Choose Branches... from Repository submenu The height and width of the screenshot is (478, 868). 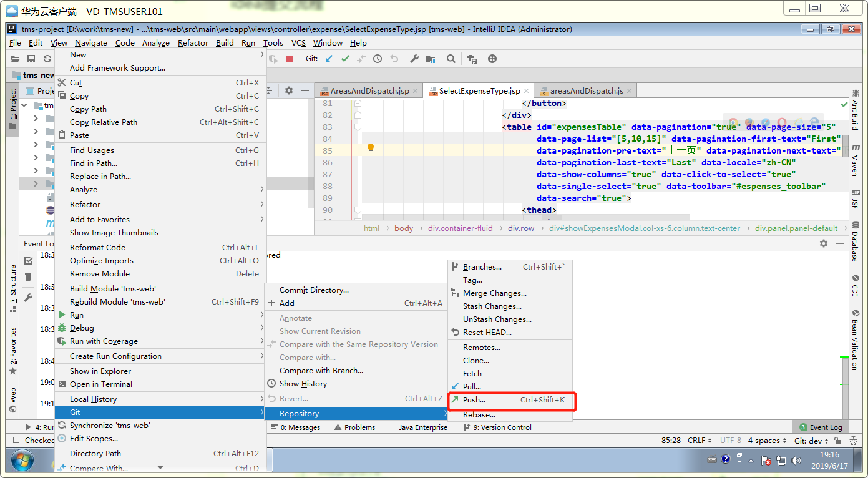[510, 267]
